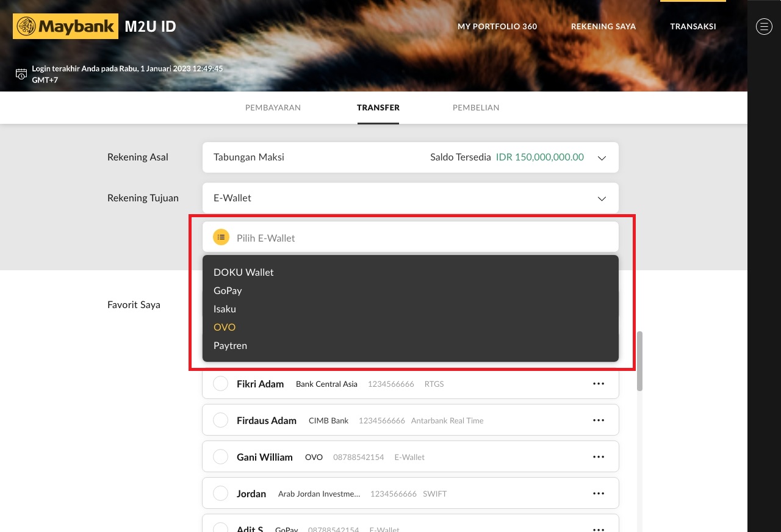Select the Firdaus Adam radio button

pyautogui.click(x=220, y=420)
